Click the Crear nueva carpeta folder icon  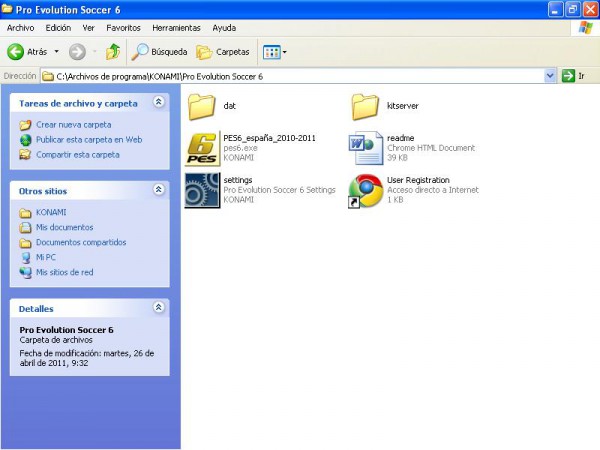tap(26, 125)
